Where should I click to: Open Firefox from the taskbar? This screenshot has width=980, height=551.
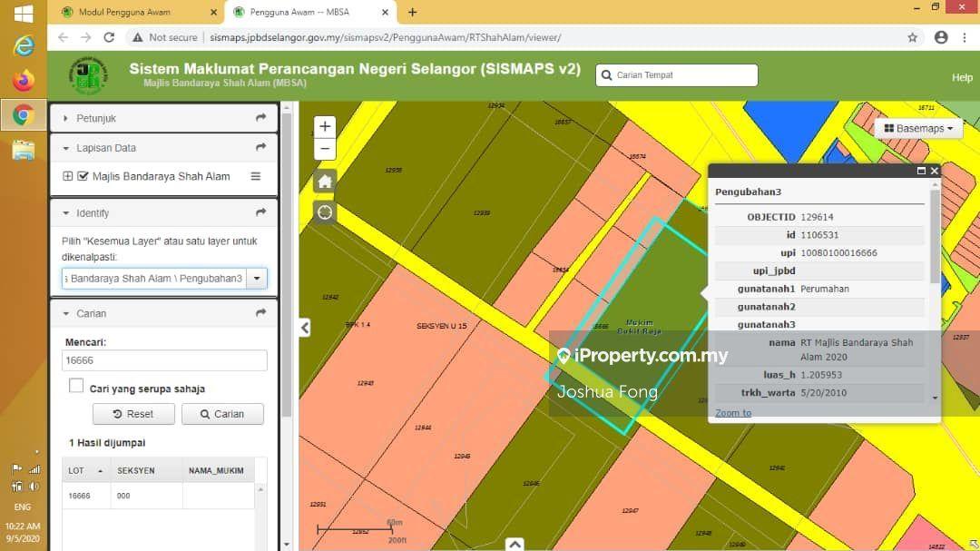pos(23,80)
